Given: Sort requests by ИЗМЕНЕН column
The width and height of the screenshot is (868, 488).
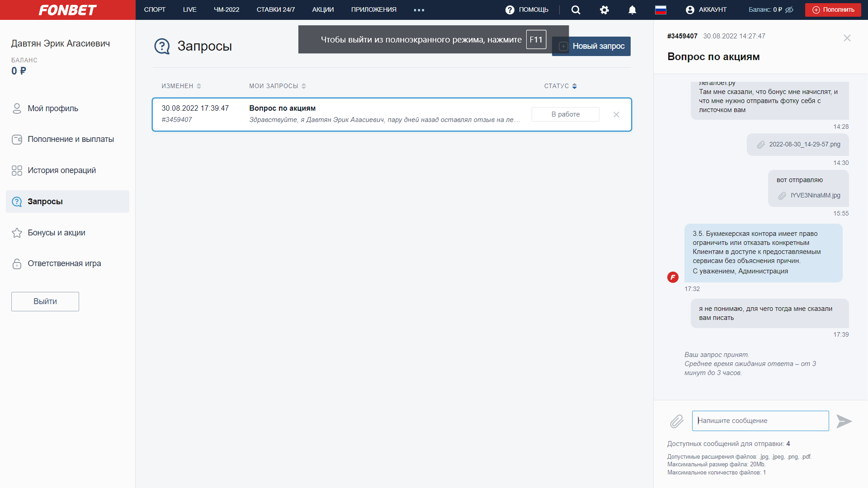Looking at the screenshot, I should 181,86.
